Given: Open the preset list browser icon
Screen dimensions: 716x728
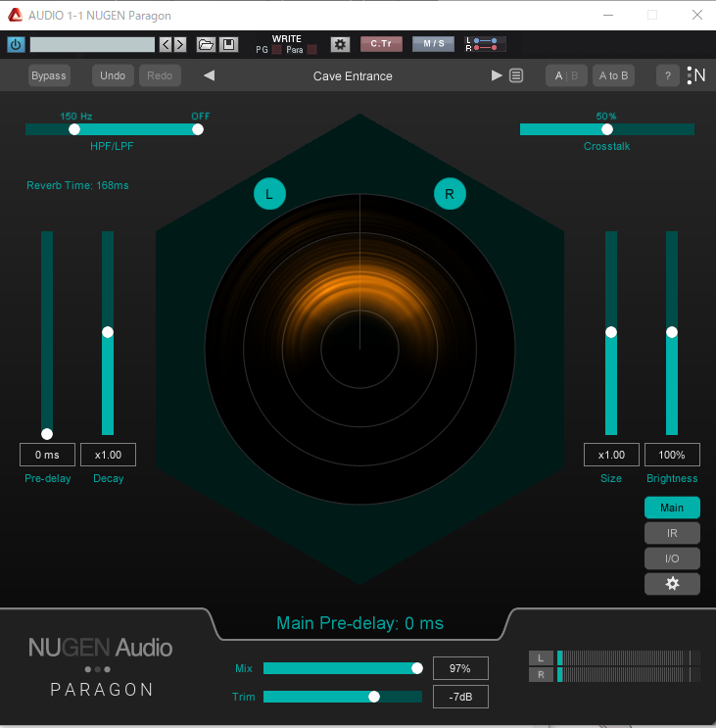Looking at the screenshot, I should 516,75.
